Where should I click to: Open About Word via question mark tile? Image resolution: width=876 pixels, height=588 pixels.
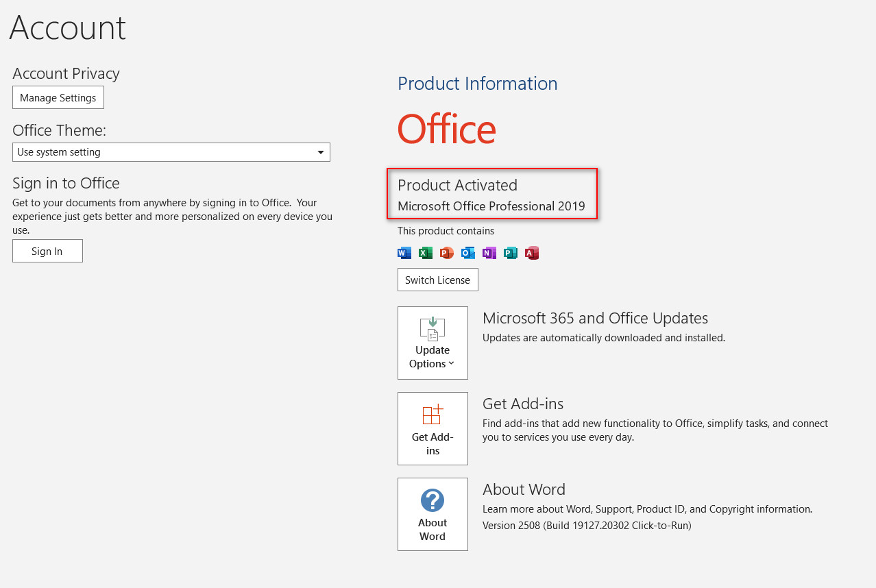[x=433, y=514]
